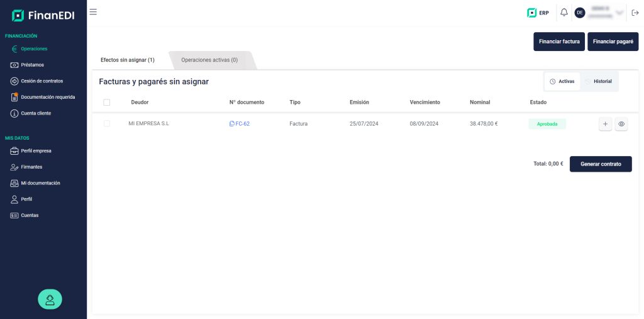Open the FC-62 document link
This screenshot has height=319, width=644.
(x=240, y=124)
